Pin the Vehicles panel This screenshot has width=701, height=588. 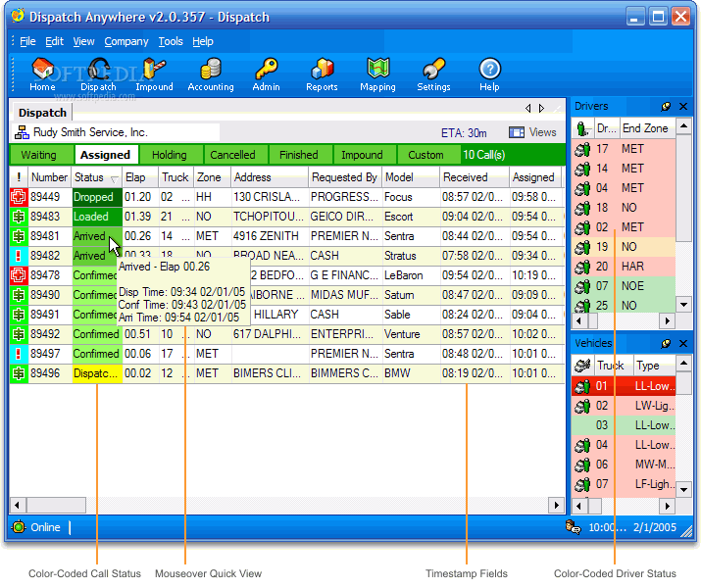[x=666, y=343]
